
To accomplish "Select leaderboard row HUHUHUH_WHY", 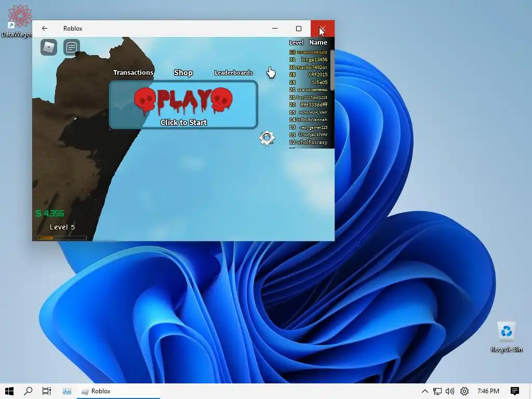I will point(308,112).
